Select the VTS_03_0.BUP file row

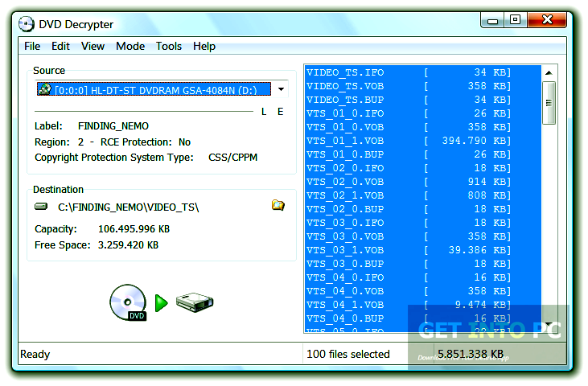(x=423, y=264)
